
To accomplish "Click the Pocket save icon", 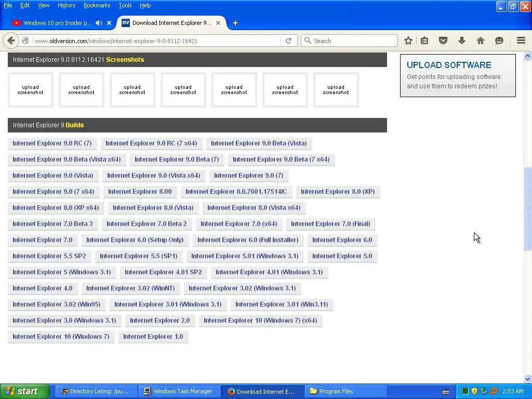I will [x=443, y=41].
